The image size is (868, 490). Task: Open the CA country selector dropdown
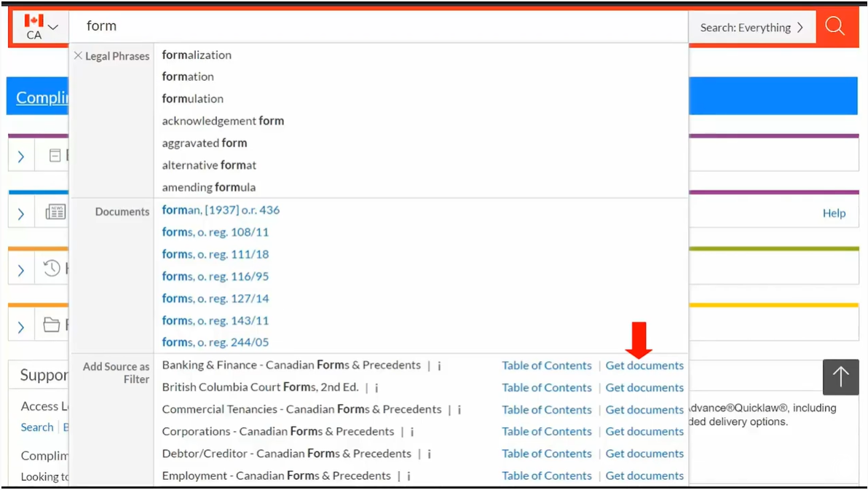click(x=41, y=27)
